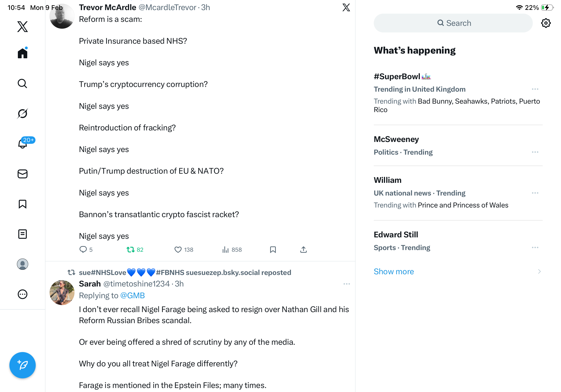Viewport: 561px width, 392px height.
Task: Open more options for McSweeney trend
Action: 535,152
